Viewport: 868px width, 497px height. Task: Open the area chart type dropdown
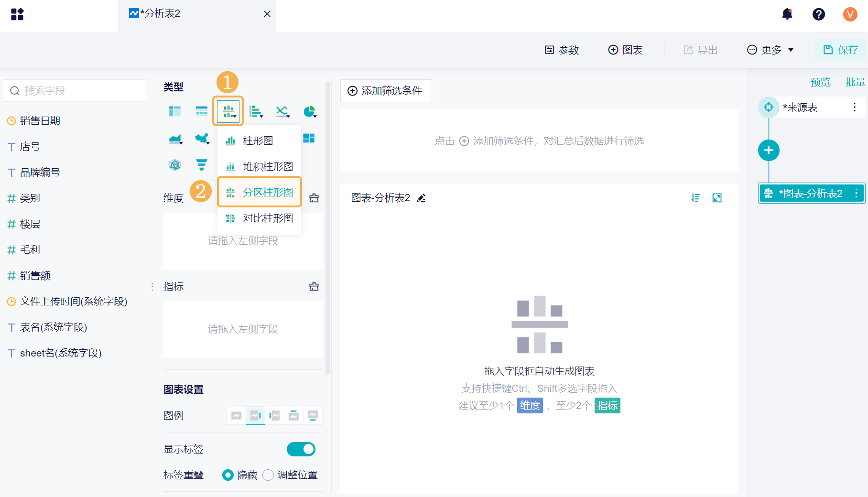(x=175, y=139)
